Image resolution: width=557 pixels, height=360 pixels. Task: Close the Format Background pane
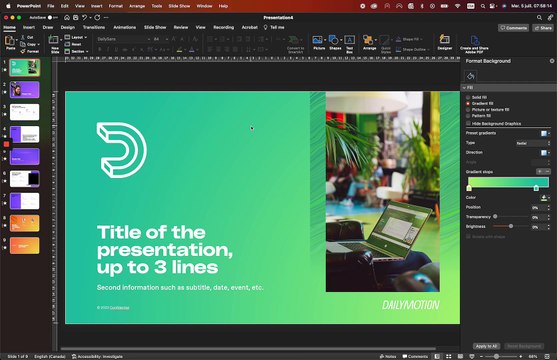[552, 61]
